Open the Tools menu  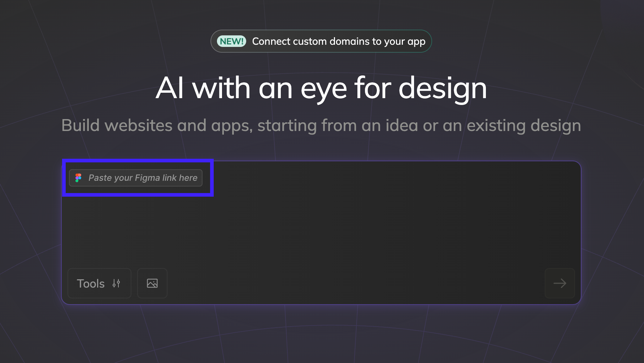99,283
